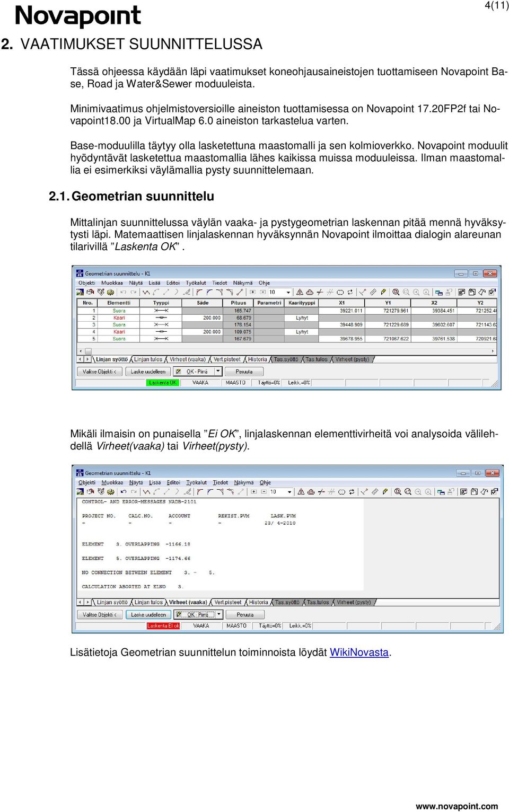Click the swap-arrows icon in the element-table dialog toolbar
The image size is (509, 812).
tap(350, 292)
